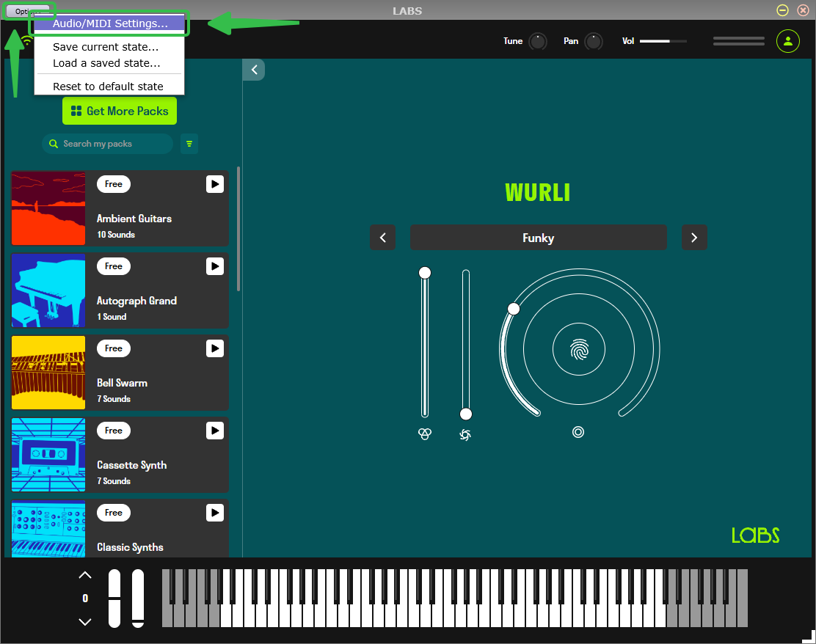Select the Classic Synths thumbnail
Screen dimensions: 816x644
pos(48,529)
